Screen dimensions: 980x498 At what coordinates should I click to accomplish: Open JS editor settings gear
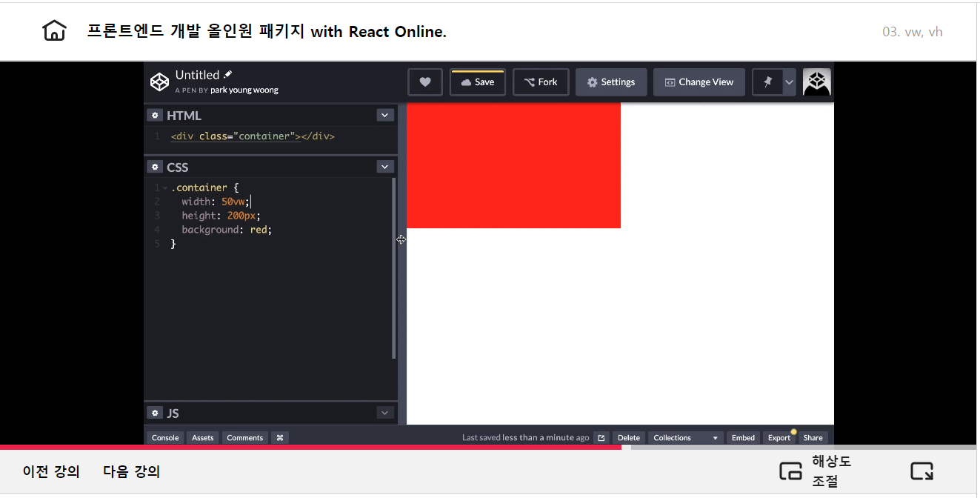(x=154, y=413)
